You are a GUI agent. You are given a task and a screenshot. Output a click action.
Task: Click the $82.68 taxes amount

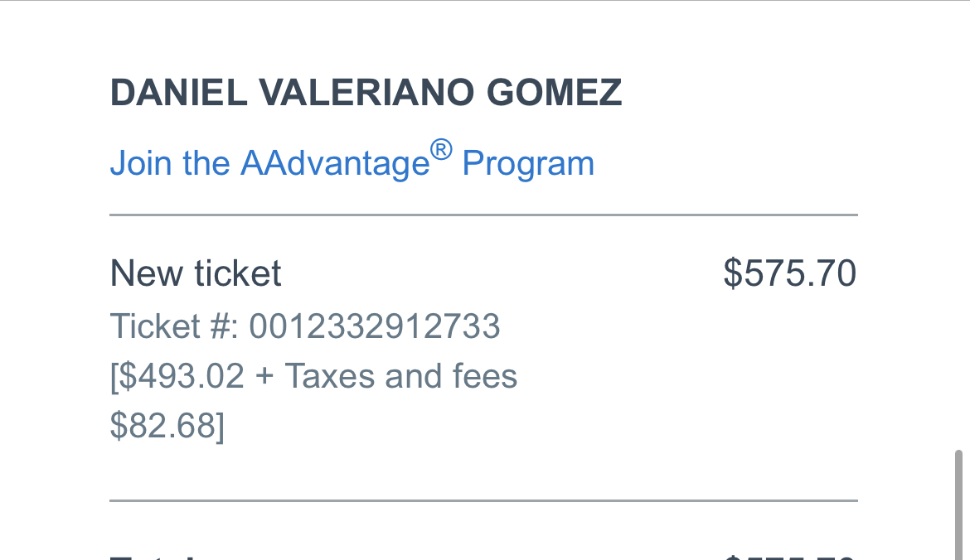click(163, 426)
